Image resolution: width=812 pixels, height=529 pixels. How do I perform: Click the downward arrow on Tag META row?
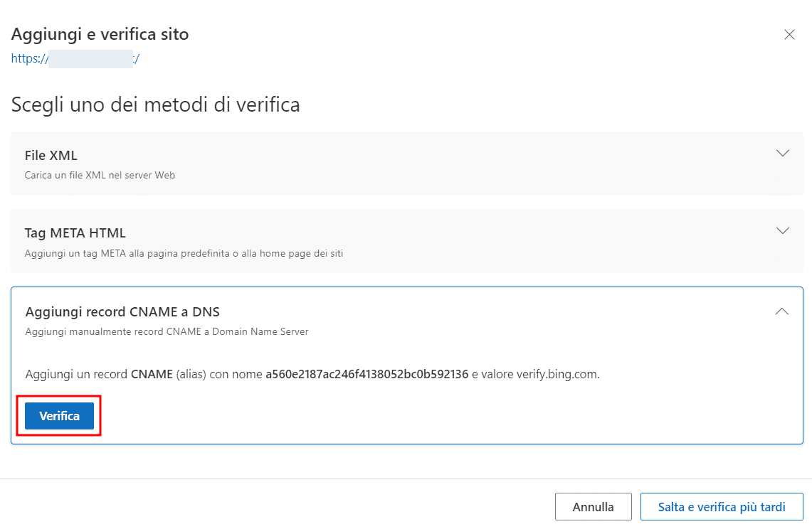tap(783, 230)
